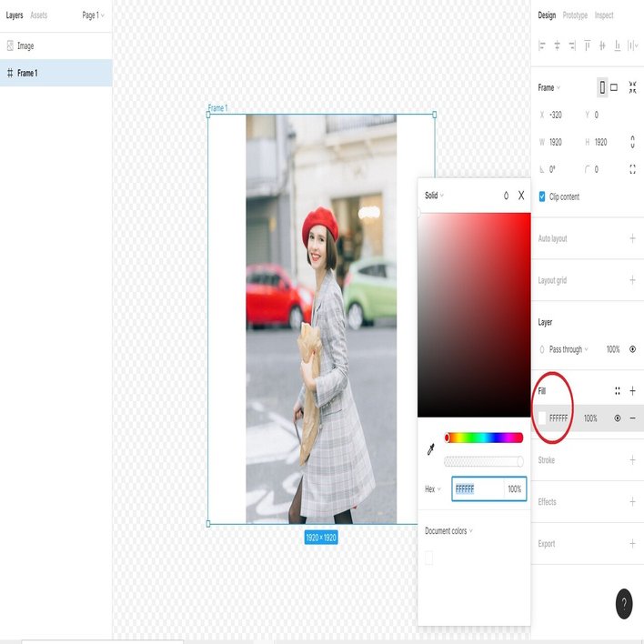This screenshot has width=644, height=644.
Task: Click the fill opacity 100% value
Action: click(x=590, y=418)
